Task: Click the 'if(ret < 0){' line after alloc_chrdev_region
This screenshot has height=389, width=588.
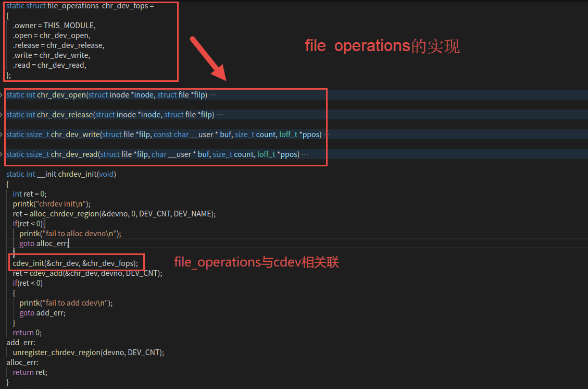Action: point(29,224)
